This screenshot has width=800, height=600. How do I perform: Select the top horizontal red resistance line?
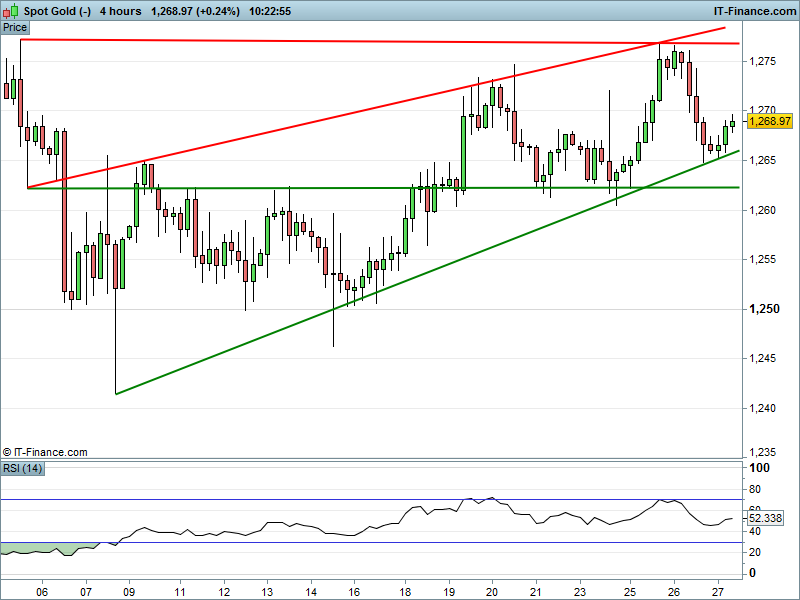380,41
